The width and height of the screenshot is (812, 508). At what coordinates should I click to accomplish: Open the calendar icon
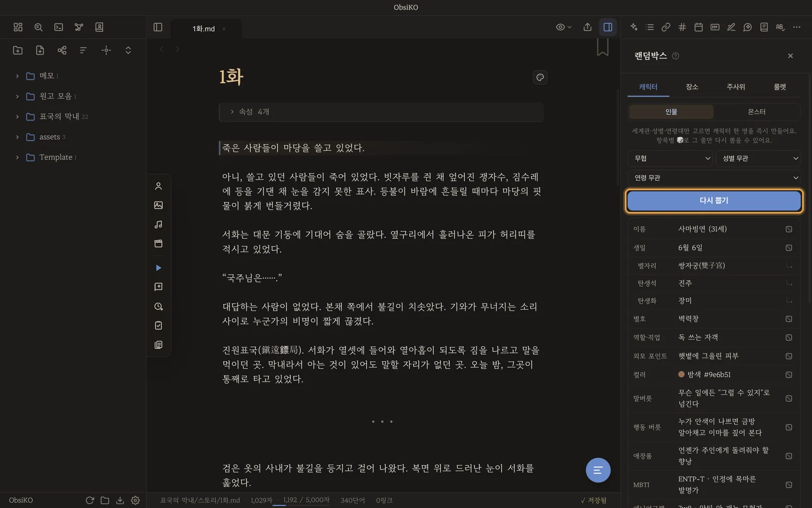tap(698, 27)
